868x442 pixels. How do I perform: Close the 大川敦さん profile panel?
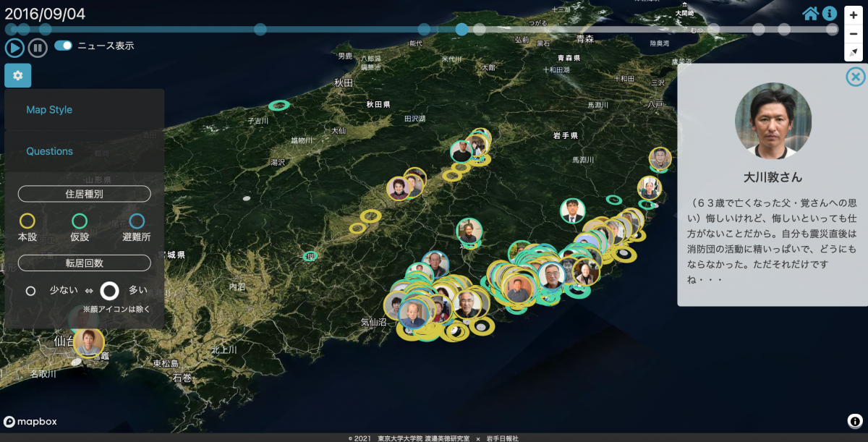[855, 77]
